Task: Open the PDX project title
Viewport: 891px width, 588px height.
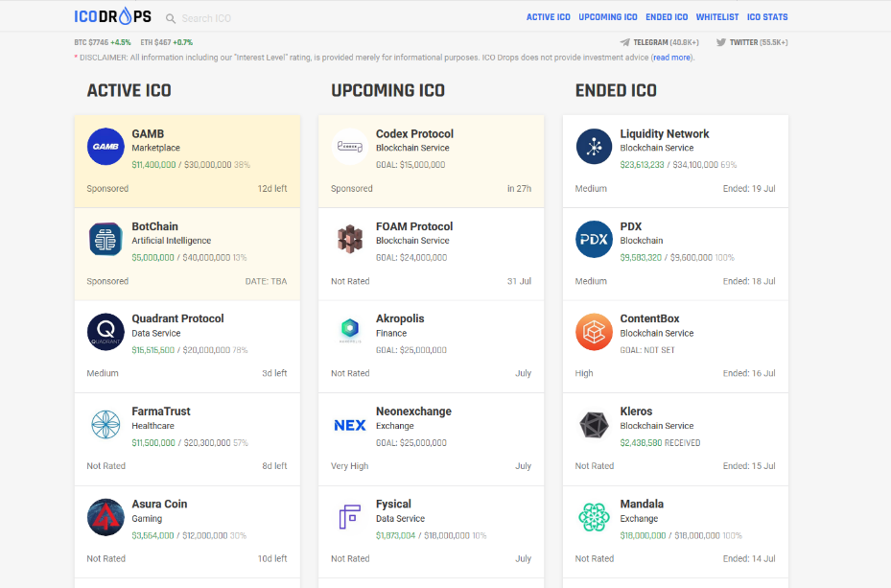Action: 631,226
